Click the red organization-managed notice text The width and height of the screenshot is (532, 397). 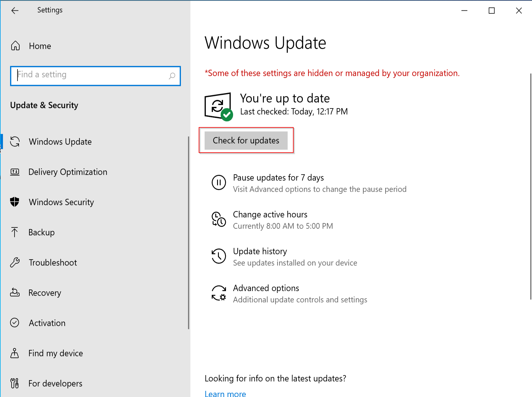pyautogui.click(x=332, y=73)
